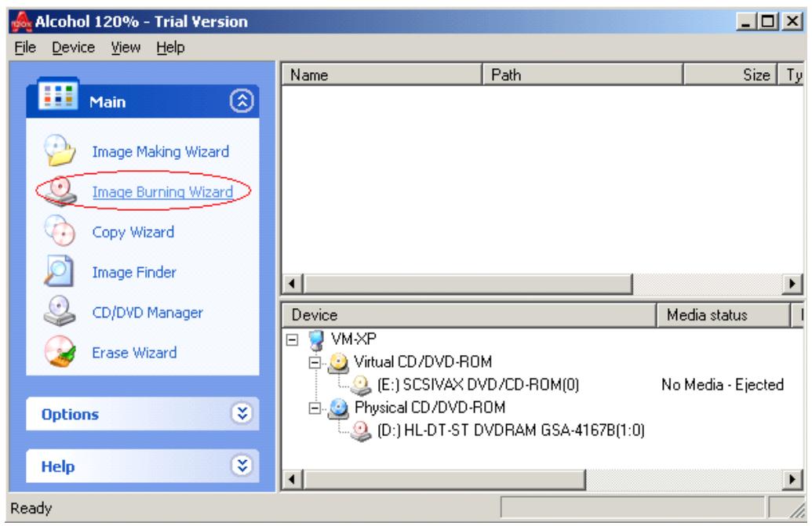Click the Media status column header
The height and width of the screenshot is (526, 812).
tap(723, 315)
